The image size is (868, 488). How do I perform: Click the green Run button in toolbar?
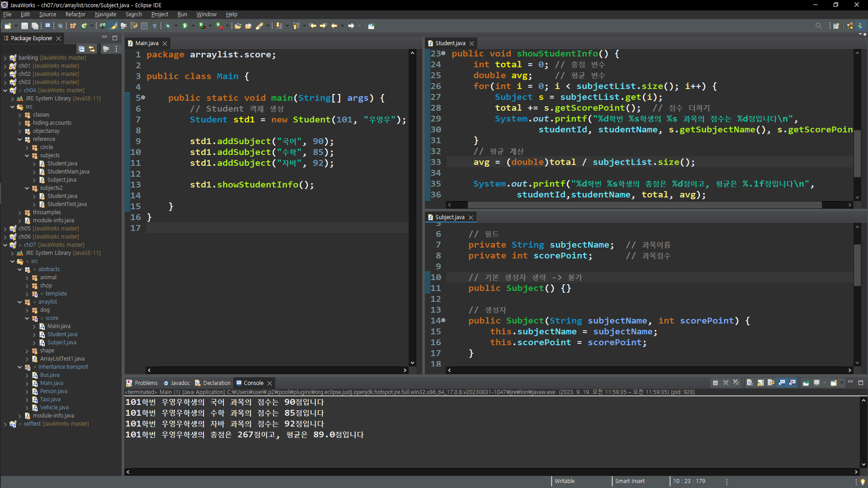pos(184,26)
